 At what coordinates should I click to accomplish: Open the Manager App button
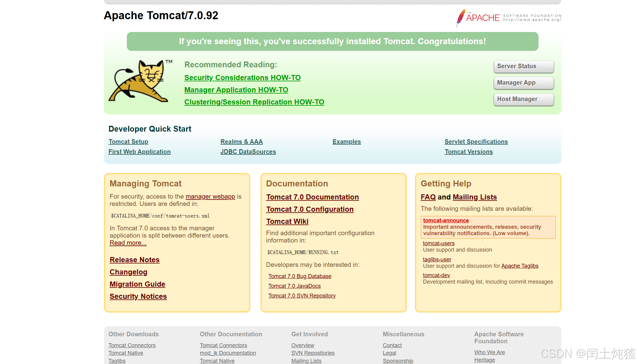(523, 83)
